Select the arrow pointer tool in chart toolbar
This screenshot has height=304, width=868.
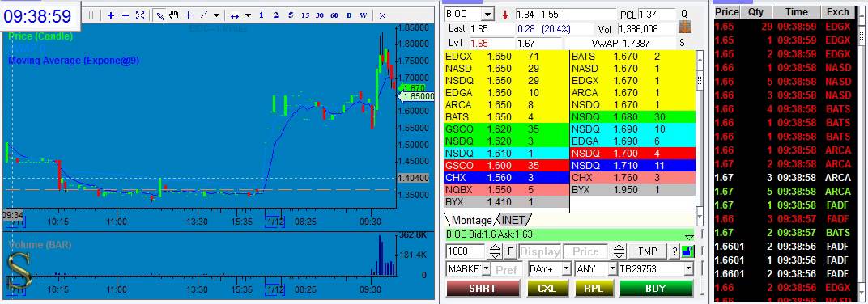click(160, 15)
